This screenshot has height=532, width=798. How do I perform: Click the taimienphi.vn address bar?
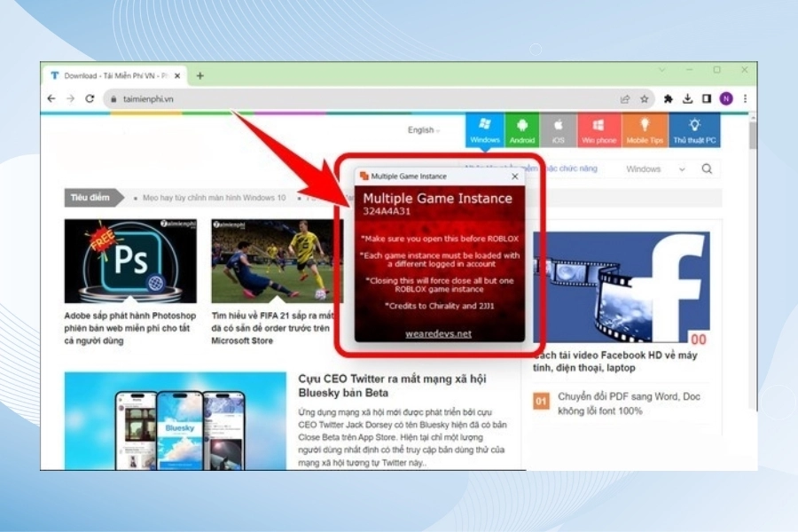[355, 99]
